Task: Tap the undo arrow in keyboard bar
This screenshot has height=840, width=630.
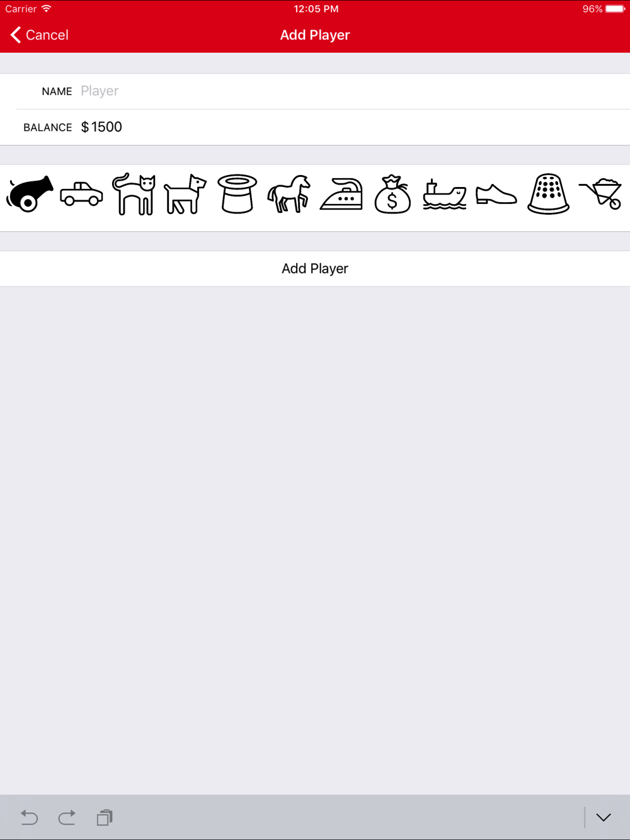Action: coord(29,817)
